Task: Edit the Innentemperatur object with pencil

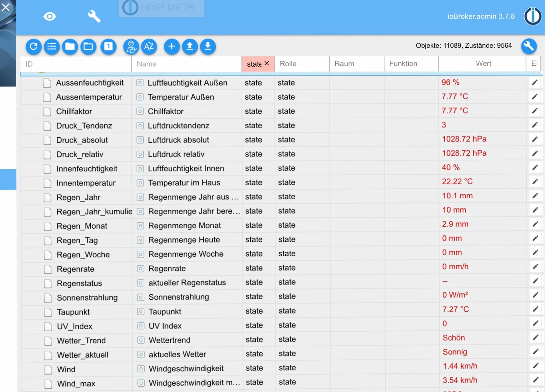Action: (x=535, y=182)
